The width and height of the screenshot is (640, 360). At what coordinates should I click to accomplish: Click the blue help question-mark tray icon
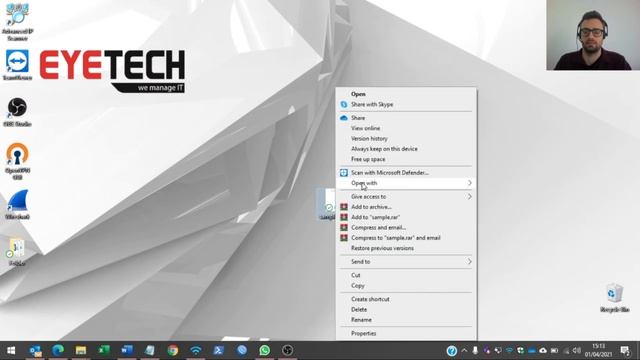point(451,351)
